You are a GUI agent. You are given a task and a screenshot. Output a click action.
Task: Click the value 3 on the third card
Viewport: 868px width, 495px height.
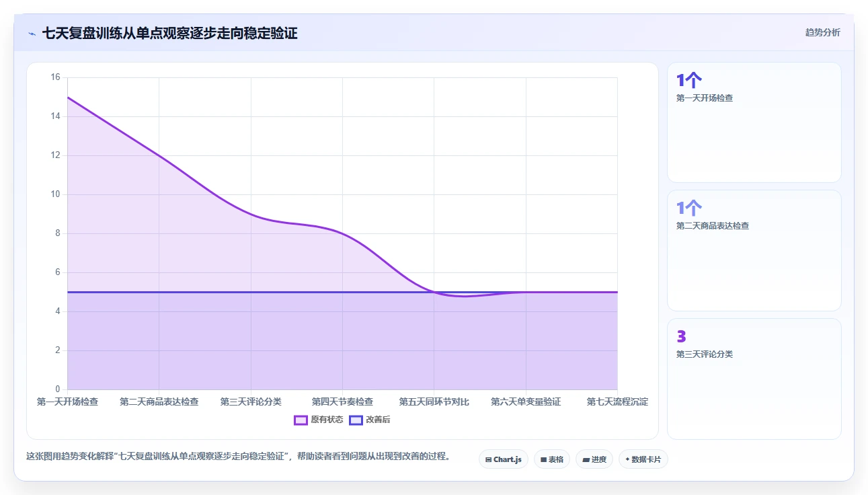(x=681, y=336)
